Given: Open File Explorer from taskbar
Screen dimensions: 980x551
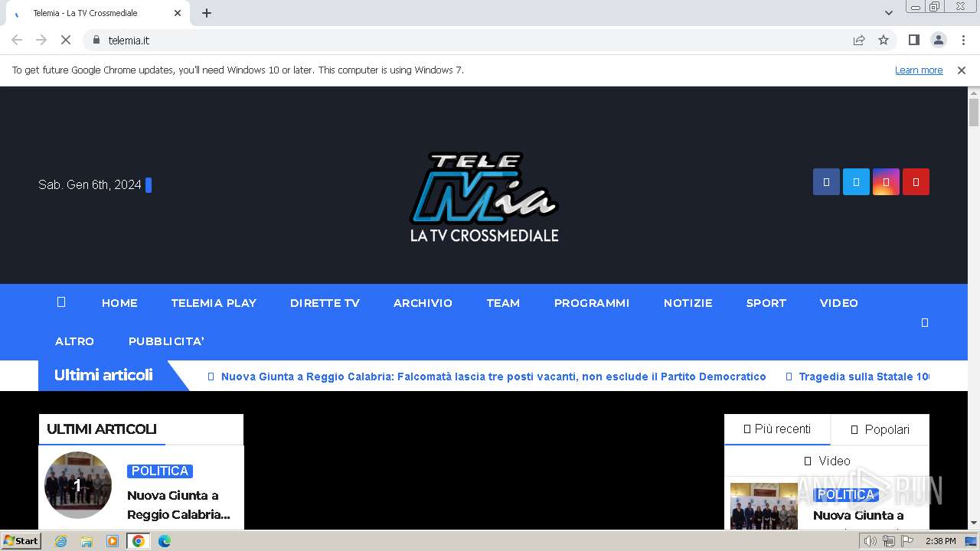Looking at the screenshot, I should click(87, 541).
